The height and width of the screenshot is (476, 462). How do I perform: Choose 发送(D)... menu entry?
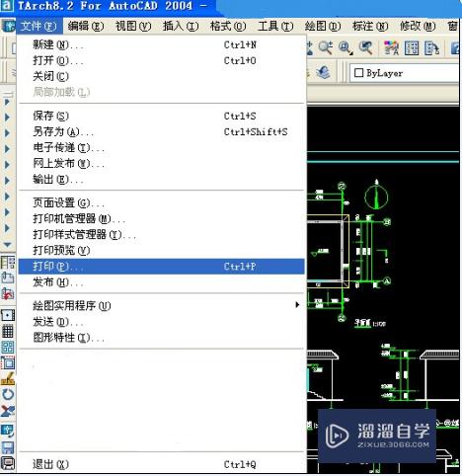coord(161,322)
